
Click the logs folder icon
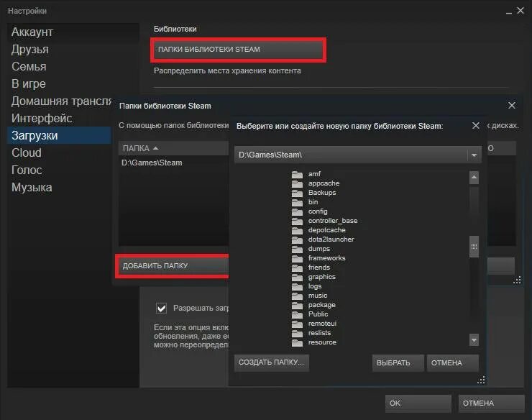coord(297,286)
